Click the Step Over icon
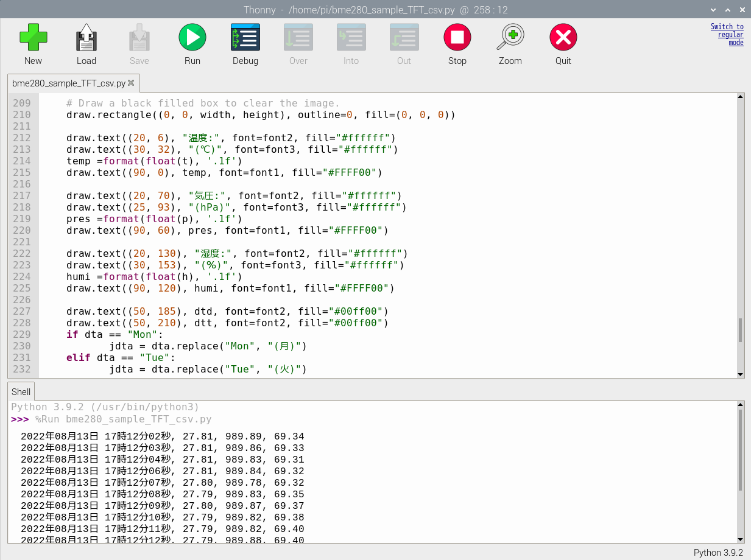 click(x=298, y=38)
